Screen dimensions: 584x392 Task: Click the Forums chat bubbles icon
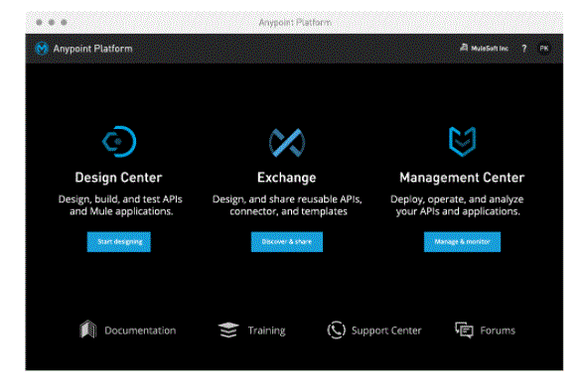464,329
